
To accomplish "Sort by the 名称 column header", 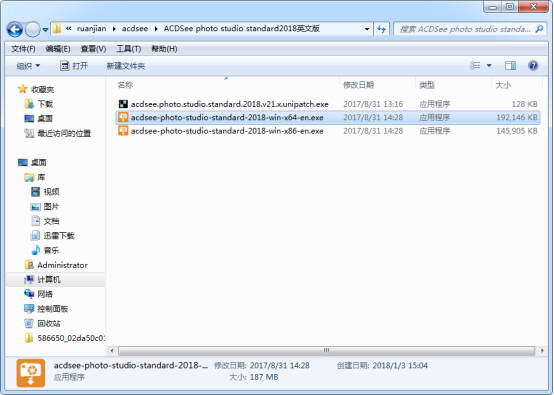I will tap(125, 85).
